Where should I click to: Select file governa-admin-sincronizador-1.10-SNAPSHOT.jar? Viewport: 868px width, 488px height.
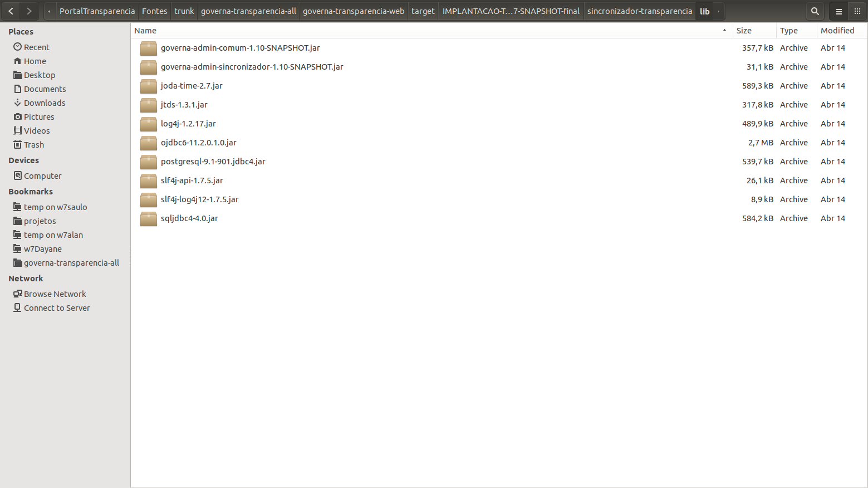point(252,67)
